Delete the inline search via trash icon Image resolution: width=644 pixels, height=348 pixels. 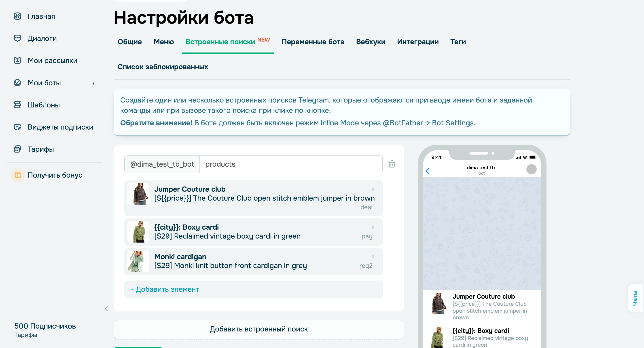(392, 164)
